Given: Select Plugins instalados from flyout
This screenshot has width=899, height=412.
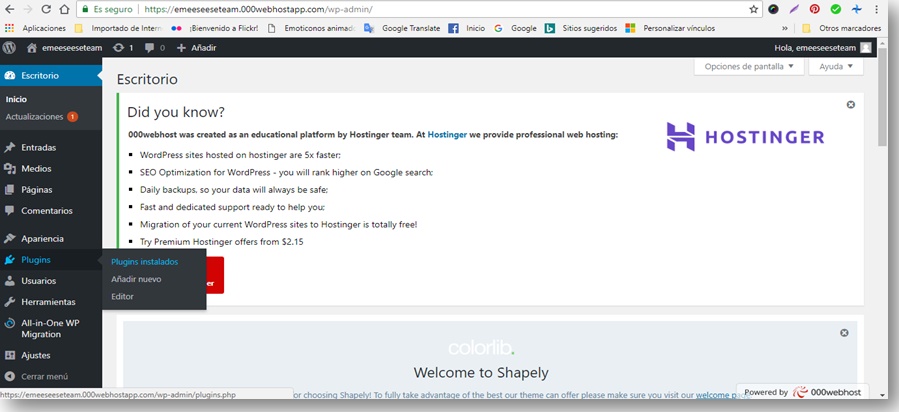Looking at the screenshot, I should point(144,262).
